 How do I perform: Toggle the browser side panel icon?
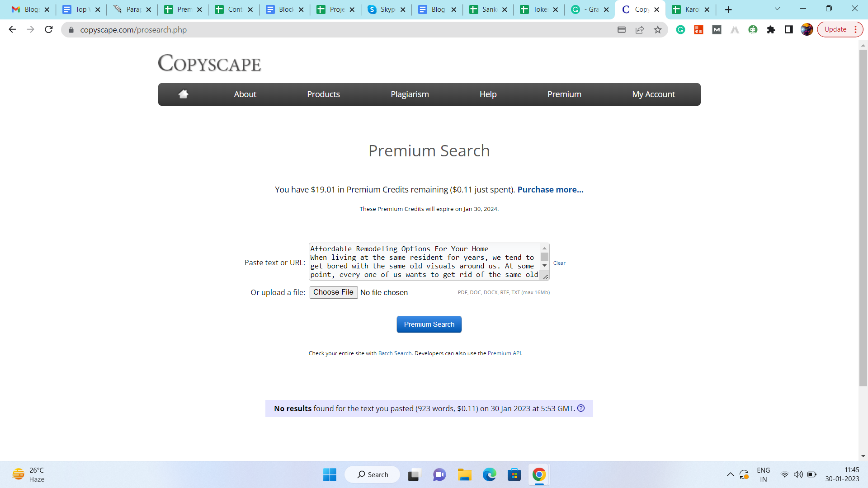(x=789, y=30)
